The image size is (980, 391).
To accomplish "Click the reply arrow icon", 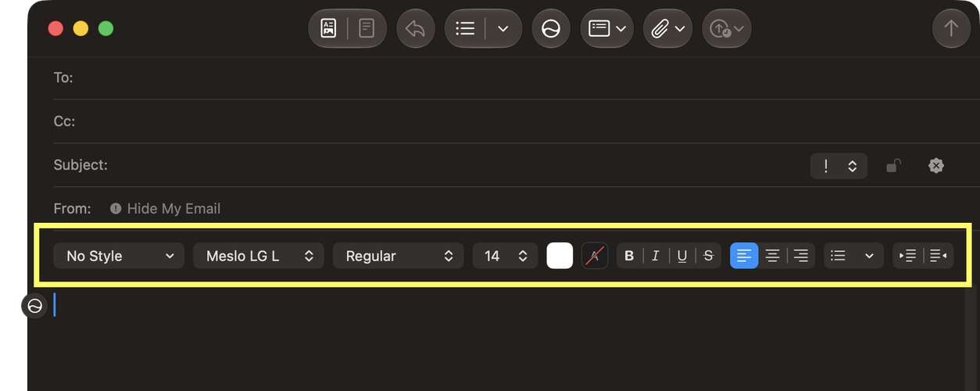I will 416,29.
